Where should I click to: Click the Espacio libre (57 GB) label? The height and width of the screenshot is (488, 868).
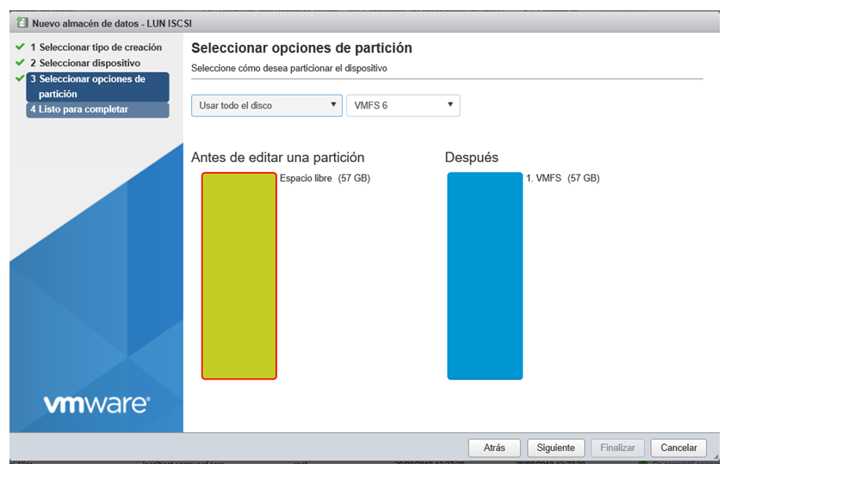pyautogui.click(x=325, y=178)
